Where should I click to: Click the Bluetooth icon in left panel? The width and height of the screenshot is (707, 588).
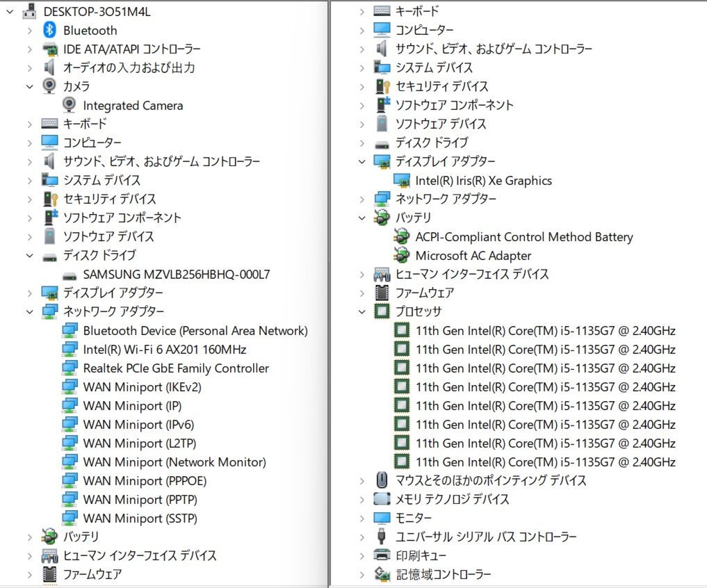49,30
